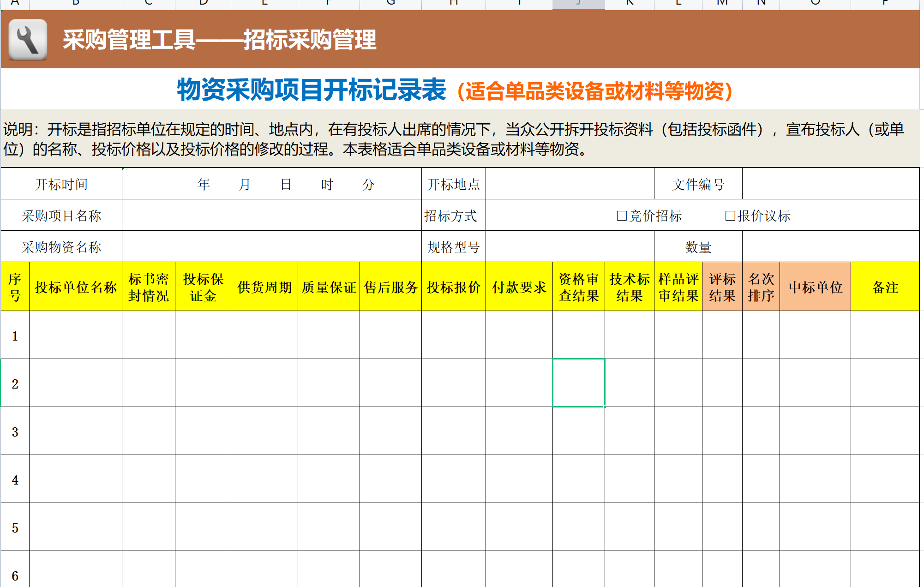The image size is (924, 587).
Task: Select column J header
Action: pos(578,4)
